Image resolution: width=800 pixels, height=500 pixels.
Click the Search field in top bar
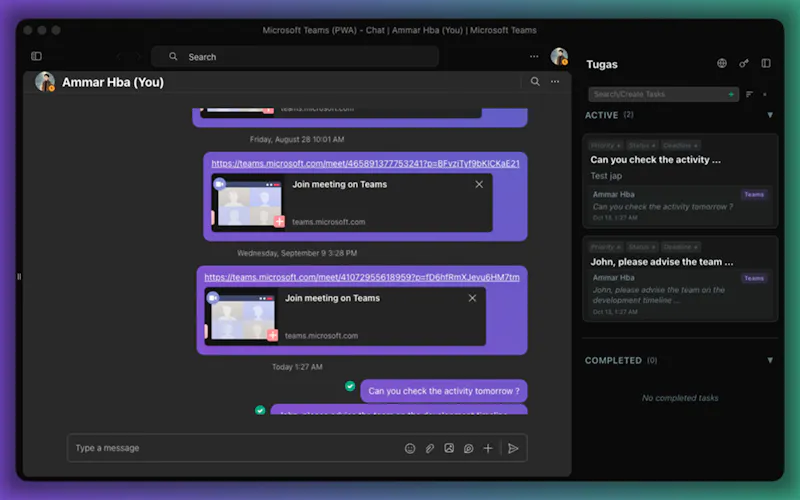[295, 57]
